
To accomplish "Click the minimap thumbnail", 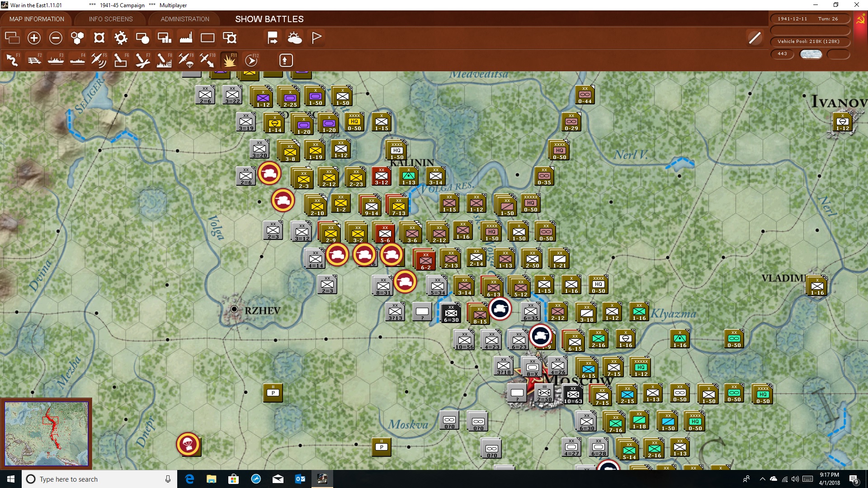I will click(46, 434).
